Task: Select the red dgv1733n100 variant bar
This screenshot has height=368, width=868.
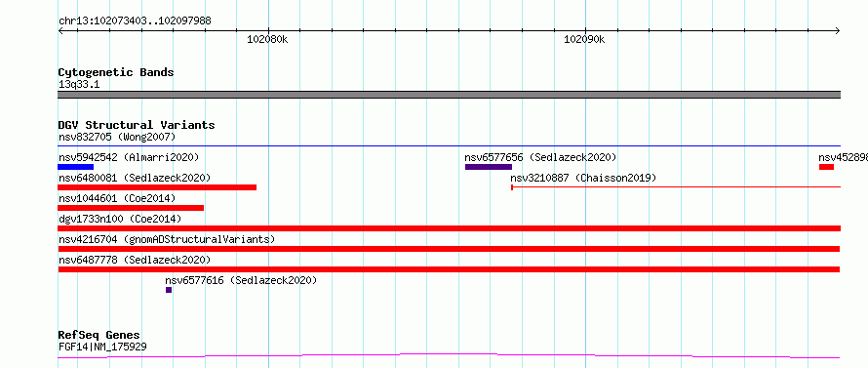Action: 450,228
